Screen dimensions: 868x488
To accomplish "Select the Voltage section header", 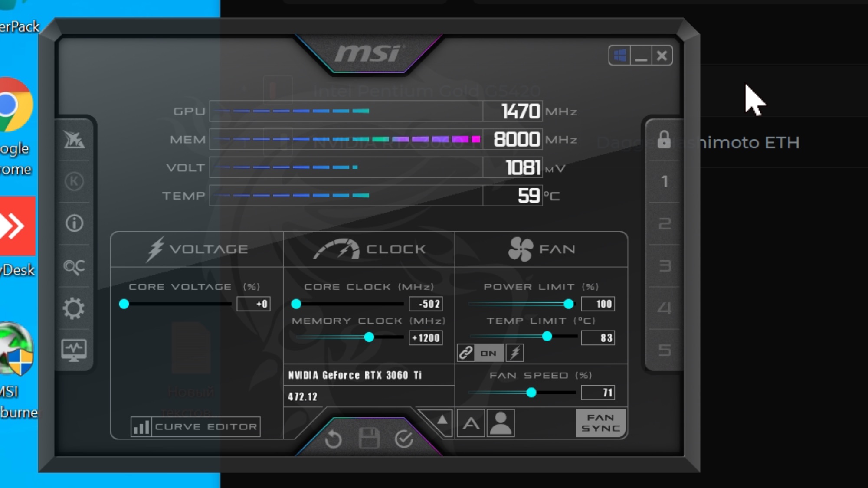I will click(197, 249).
